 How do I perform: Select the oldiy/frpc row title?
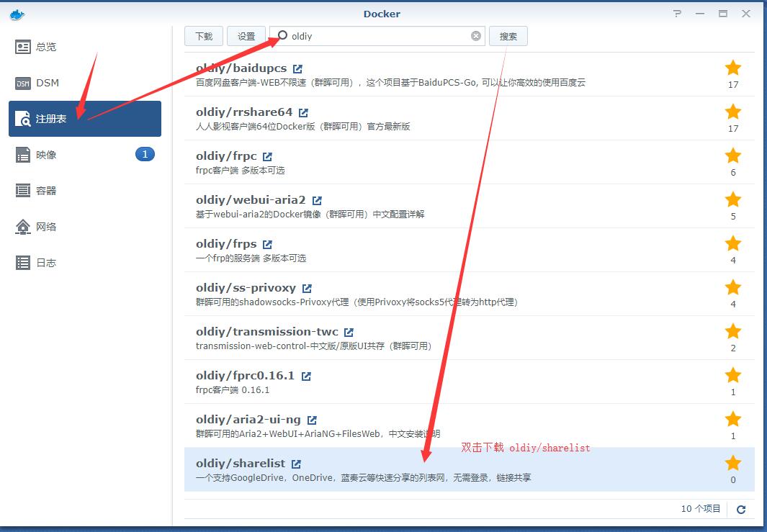click(226, 156)
